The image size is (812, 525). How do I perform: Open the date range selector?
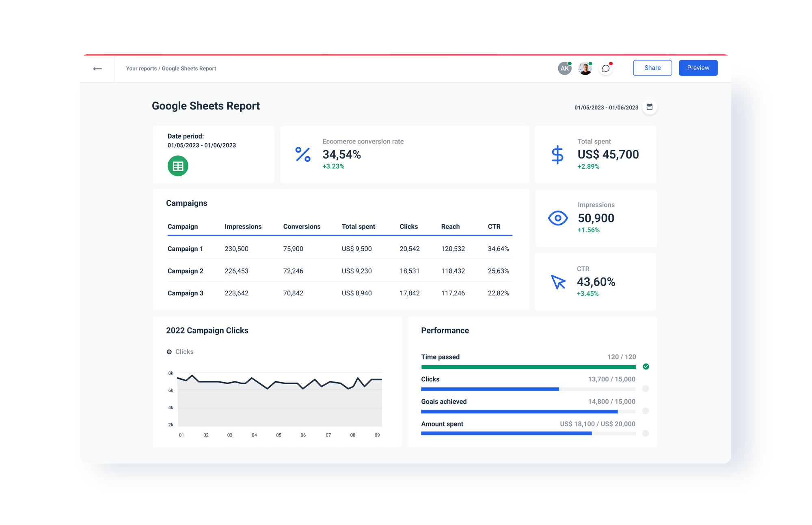coord(607,107)
